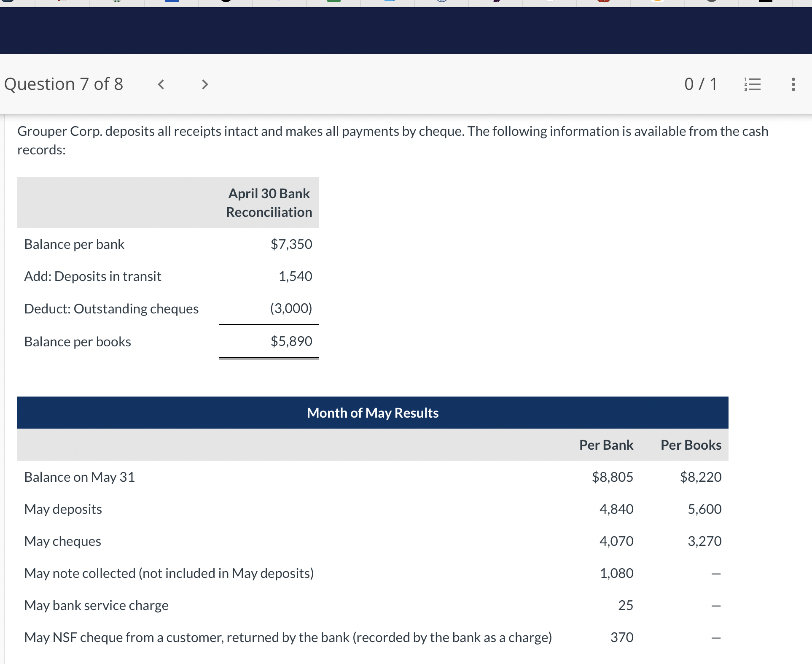This screenshot has height=664, width=812.
Task: Go to the previous question arrow
Action: [x=161, y=84]
